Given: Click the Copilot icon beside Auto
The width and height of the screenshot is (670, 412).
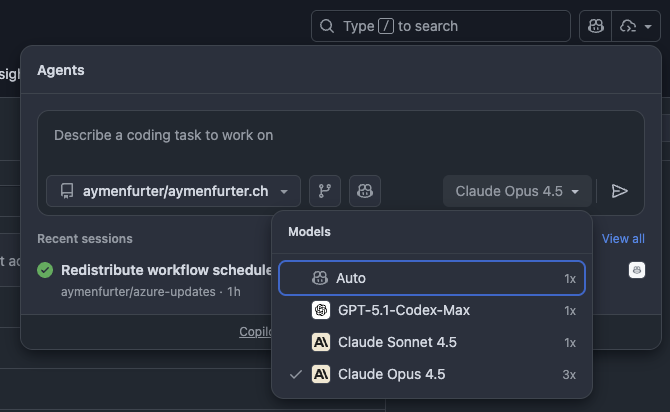Looking at the screenshot, I should pyautogui.click(x=320, y=278).
